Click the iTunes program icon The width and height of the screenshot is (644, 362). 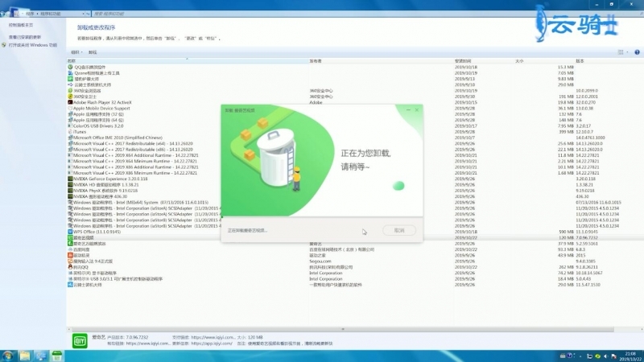[x=70, y=132]
